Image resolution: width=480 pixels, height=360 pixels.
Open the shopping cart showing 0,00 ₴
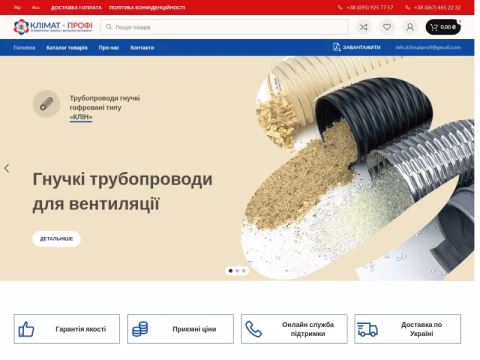point(443,27)
